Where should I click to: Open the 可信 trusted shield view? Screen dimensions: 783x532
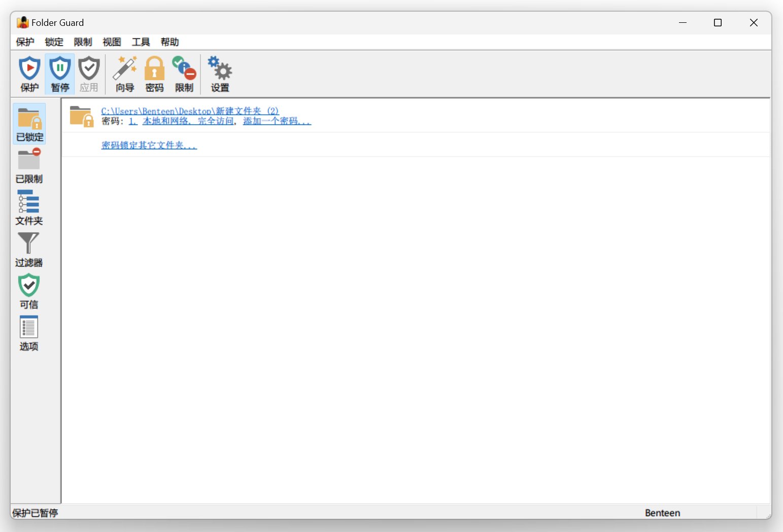29,291
